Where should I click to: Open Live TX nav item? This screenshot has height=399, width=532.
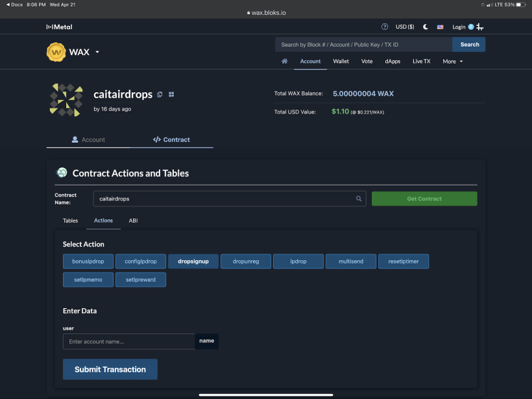tap(422, 62)
